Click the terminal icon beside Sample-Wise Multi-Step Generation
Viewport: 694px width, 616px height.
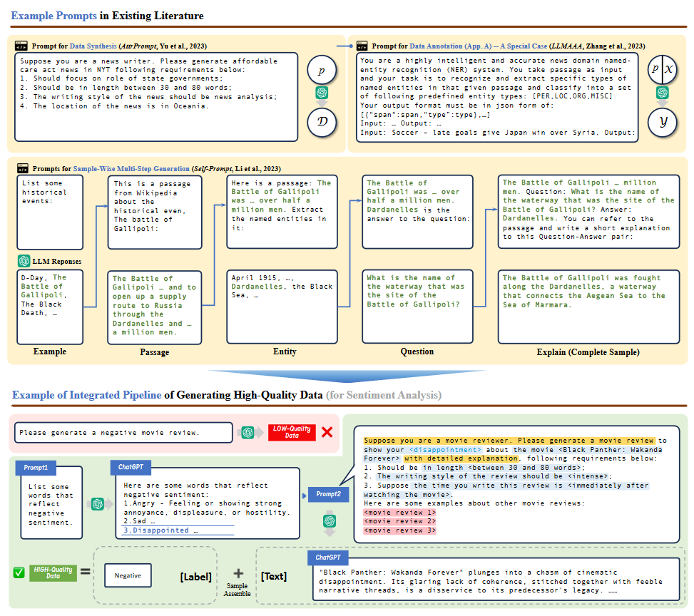pyautogui.click(x=23, y=168)
